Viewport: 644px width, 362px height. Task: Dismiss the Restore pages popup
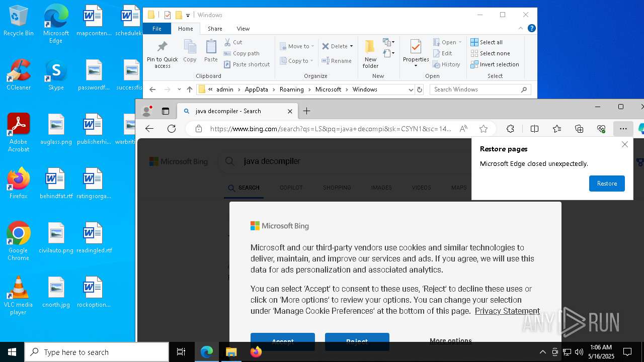(x=624, y=144)
